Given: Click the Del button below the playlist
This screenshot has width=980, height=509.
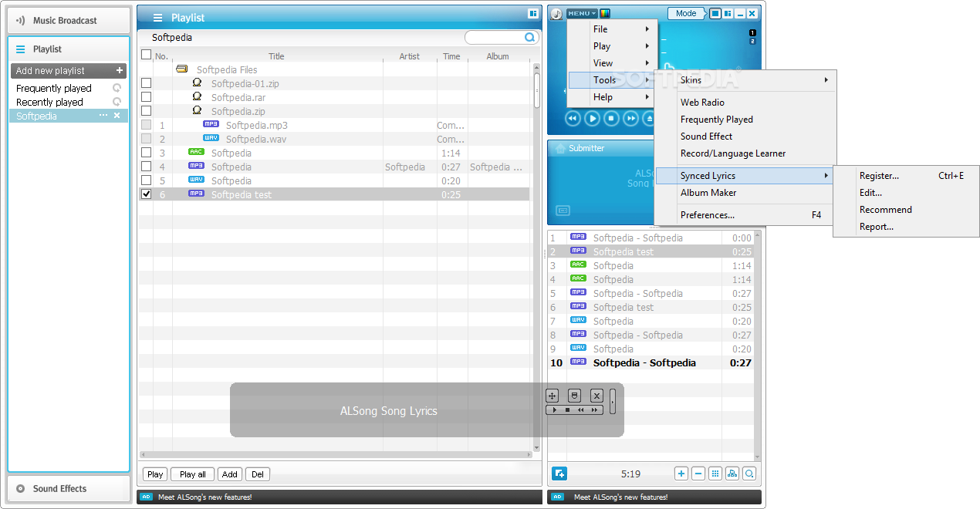Looking at the screenshot, I should (258, 474).
